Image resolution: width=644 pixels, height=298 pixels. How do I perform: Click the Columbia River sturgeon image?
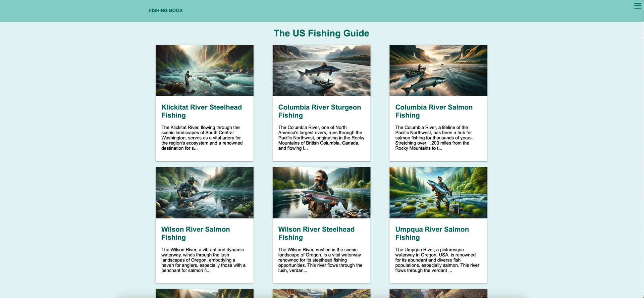click(x=321, y=70)
